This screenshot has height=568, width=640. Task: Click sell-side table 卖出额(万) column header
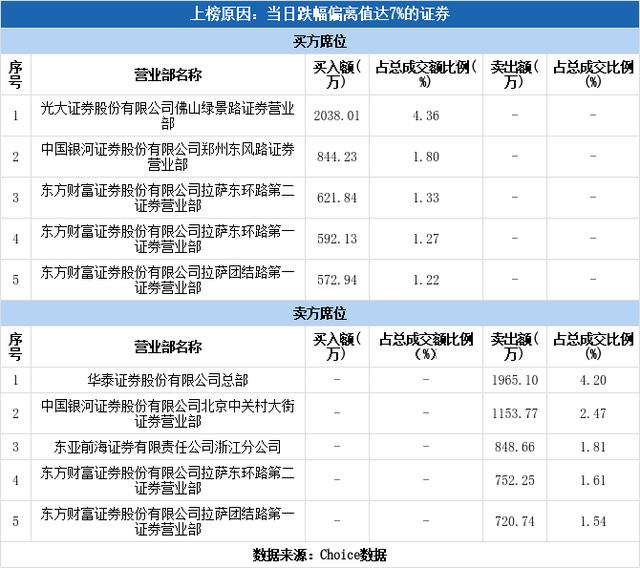tap(515, 347)
